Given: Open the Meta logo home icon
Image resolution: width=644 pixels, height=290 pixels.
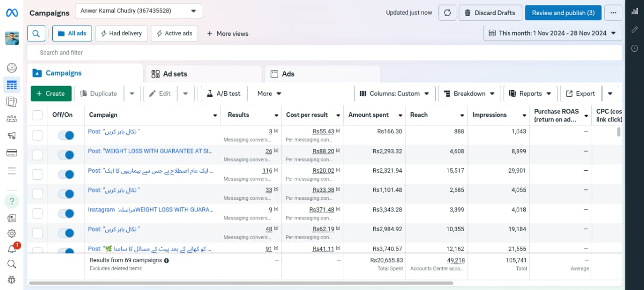Looking at the screenshot, I should click(x=12, y=13).
